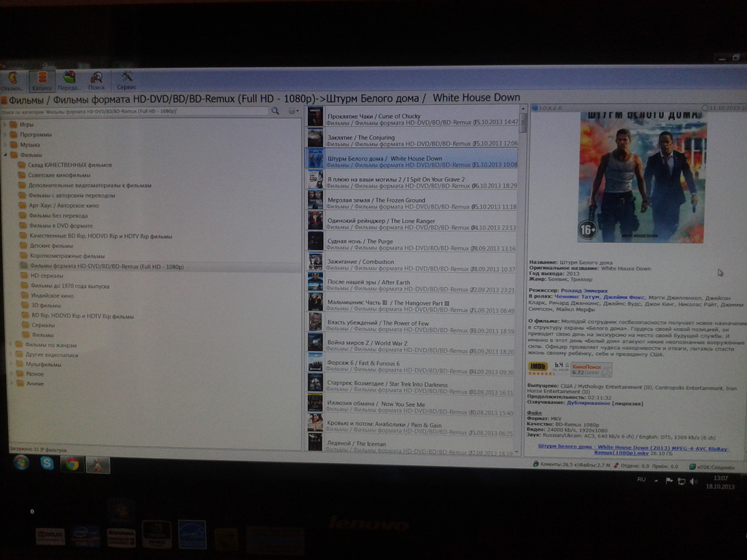Open the Каталог toolbar section
The image size is (747, 560).
pyautogui.click(x=42, y=80)
